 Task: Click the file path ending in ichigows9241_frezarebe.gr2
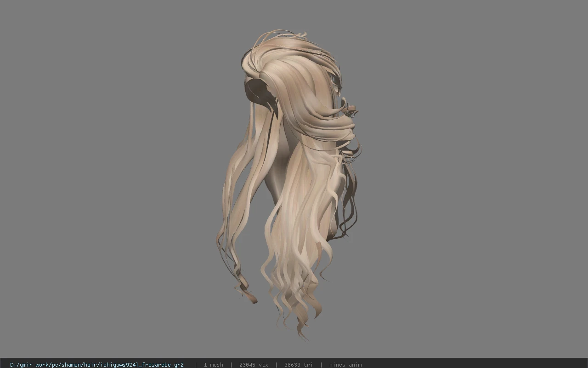pyautogui.click(x=97, y=365)
